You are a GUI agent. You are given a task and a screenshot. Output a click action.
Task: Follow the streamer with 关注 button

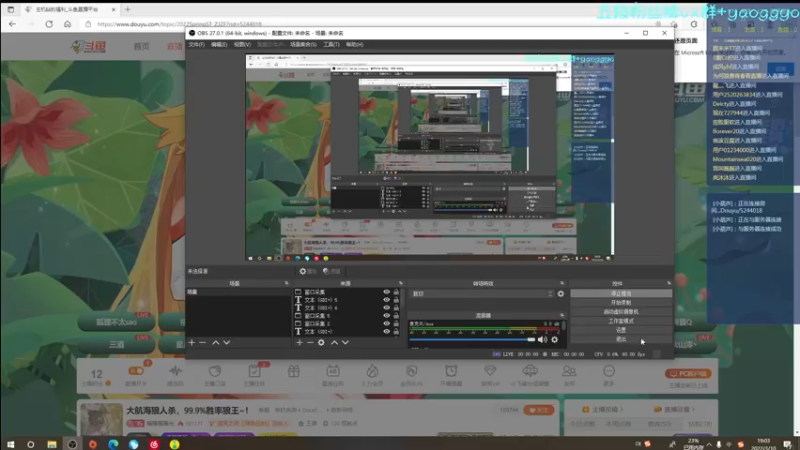(x=539, y=410)
